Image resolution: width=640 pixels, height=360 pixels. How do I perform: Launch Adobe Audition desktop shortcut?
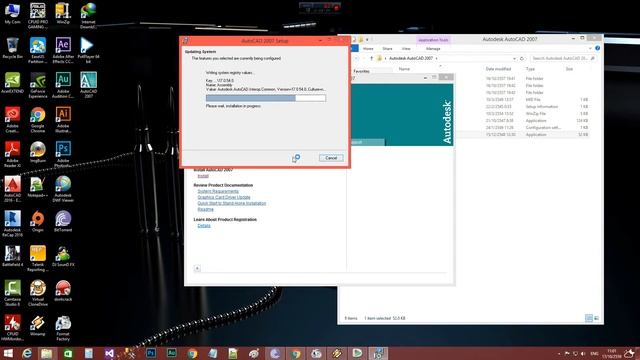coord(63,85)
